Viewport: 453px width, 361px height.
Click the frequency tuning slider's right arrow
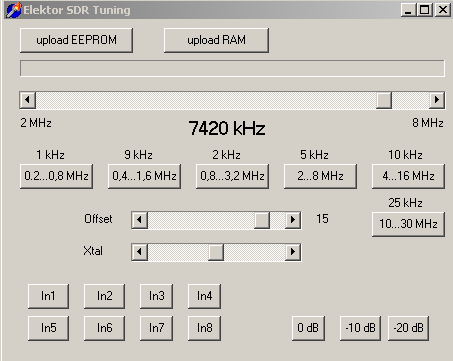click(437, 100)
